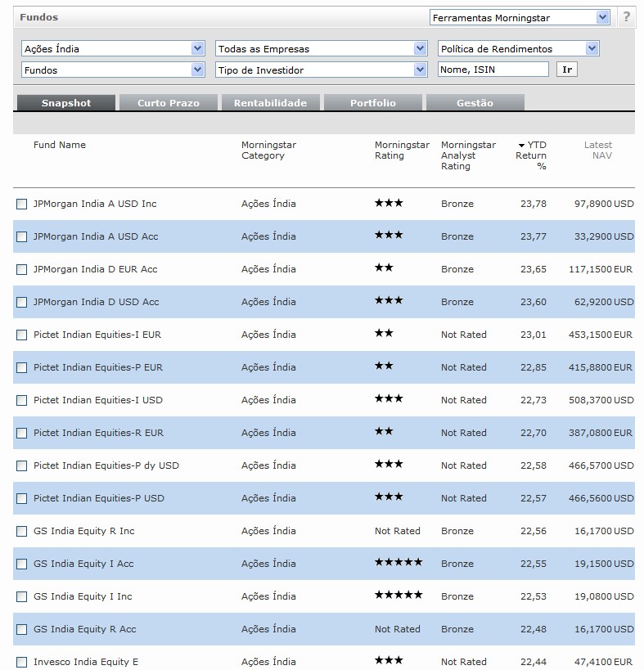Open Política de Rendimentos dropdown
The image size is (644, 670).
tap(518, 49)
